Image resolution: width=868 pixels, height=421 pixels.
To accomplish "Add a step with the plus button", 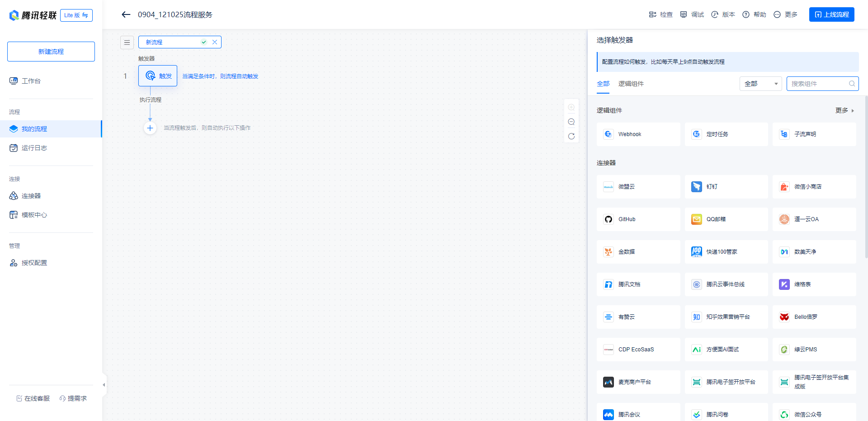I will pos(150,128).
